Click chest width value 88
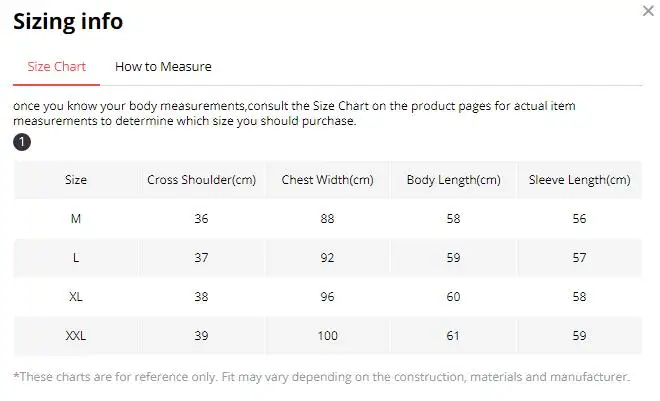 [x=327, y=219]
